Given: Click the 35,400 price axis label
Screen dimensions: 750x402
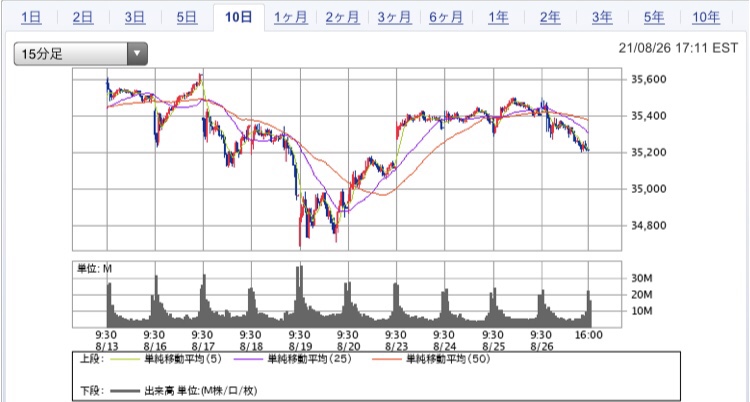Looking at the screenshot, I should pyautogui.click(x=648, y=116).
